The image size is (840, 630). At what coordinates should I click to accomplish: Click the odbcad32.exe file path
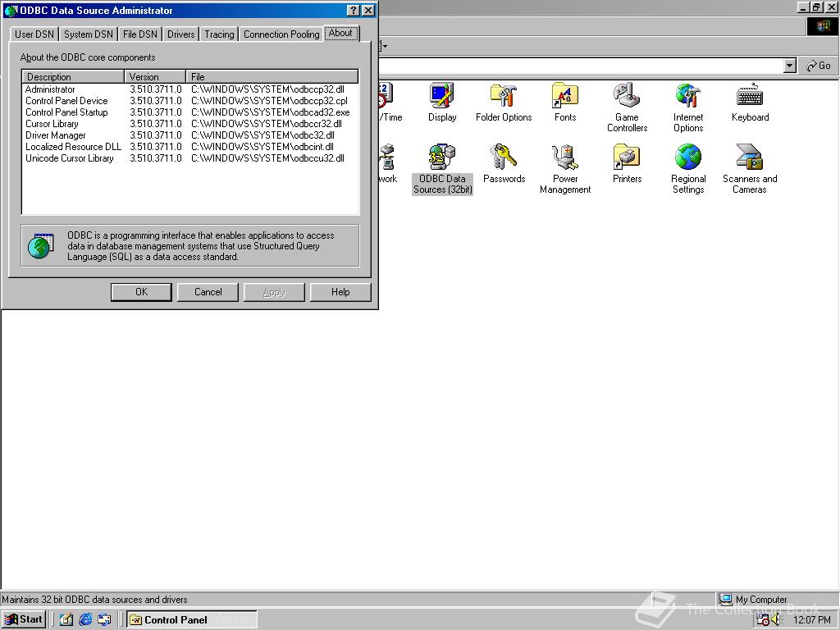tap(271, 112)
